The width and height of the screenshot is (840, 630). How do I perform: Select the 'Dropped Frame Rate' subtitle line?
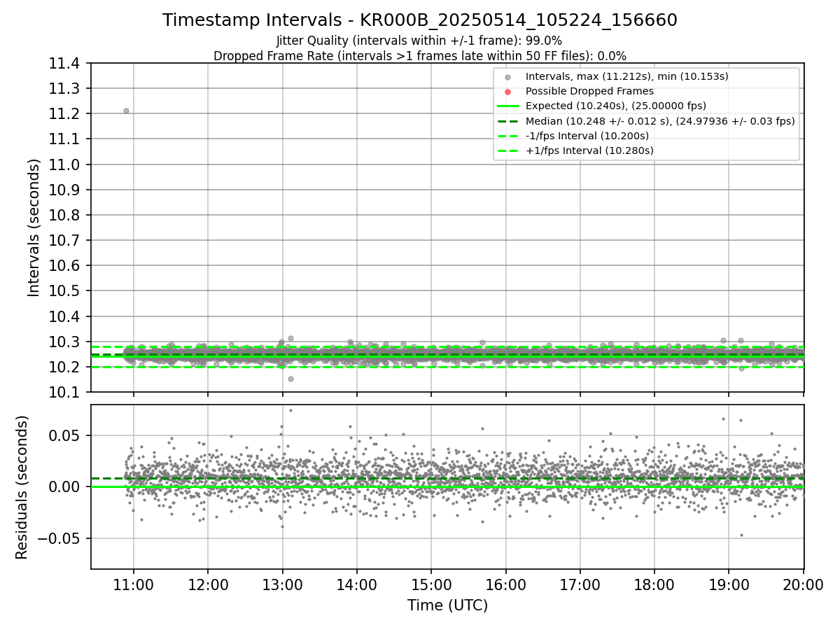pyautogui.click(x=419, y=56)
